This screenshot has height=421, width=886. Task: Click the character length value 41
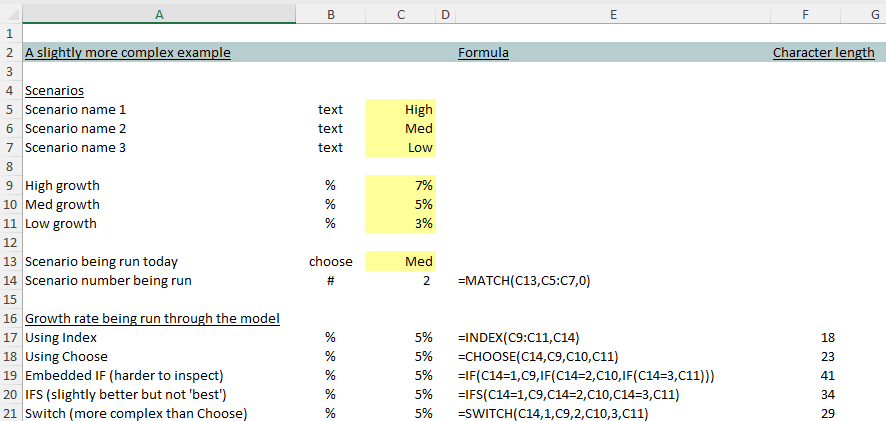pyautogui.click(x=825, y=376)
